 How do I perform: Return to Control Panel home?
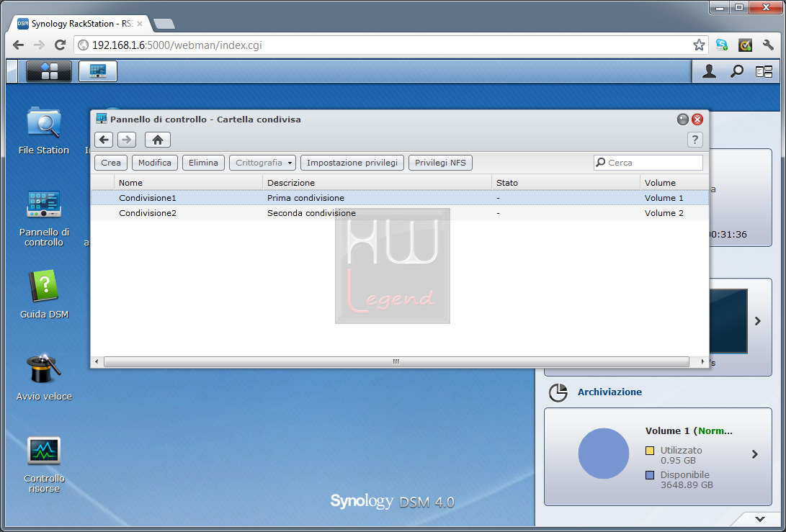(157, 140)
